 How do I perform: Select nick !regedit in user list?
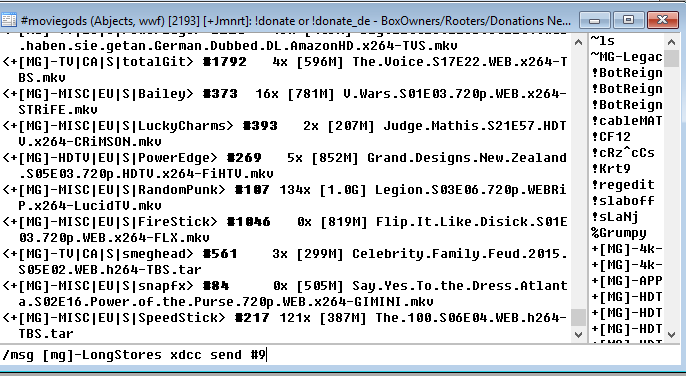coord(623,185)
